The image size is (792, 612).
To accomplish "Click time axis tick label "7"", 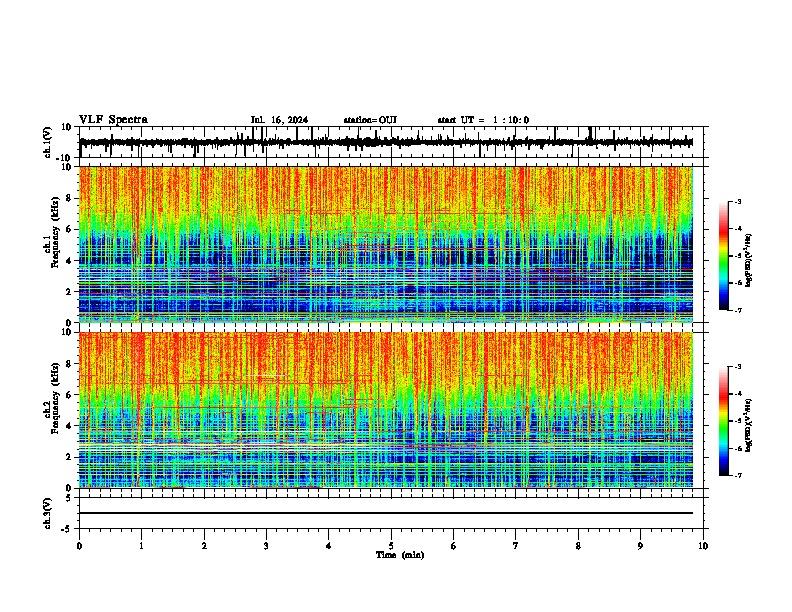I will pos(516,546).
